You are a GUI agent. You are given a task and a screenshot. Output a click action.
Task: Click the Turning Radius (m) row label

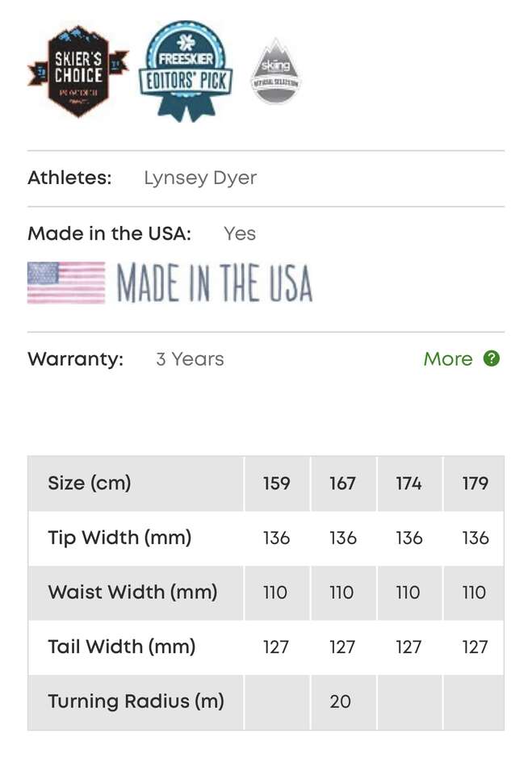coord(136,701)
